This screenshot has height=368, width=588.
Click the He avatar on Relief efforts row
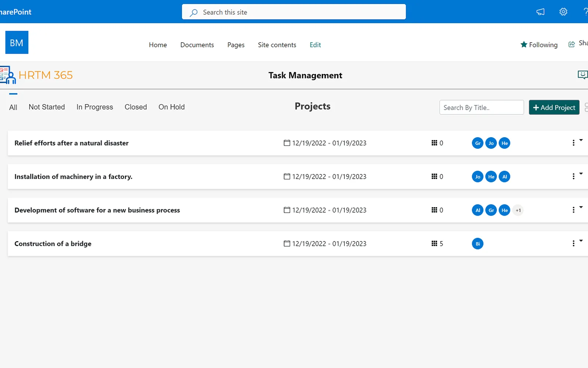click(505, 143)
